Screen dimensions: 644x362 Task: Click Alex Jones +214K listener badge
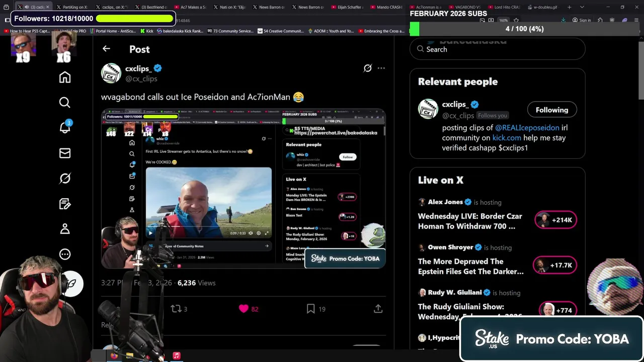tap(555, 220)
